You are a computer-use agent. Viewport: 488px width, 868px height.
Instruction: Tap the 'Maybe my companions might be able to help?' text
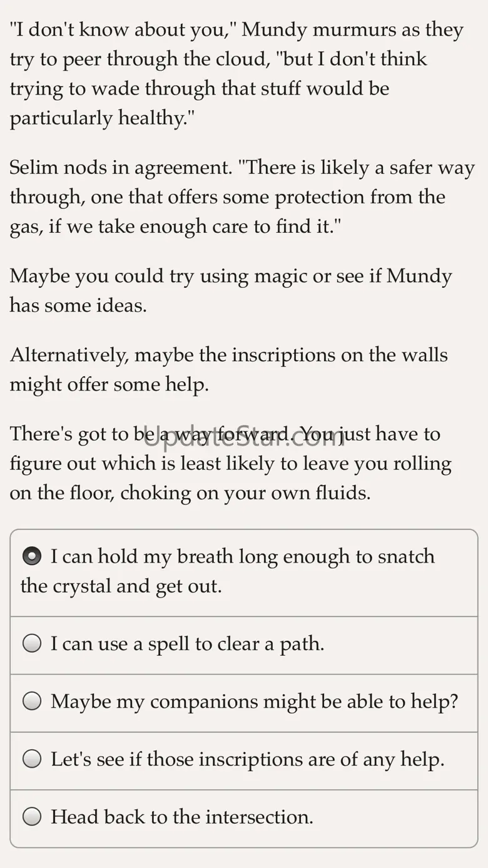tap(254, 702)
